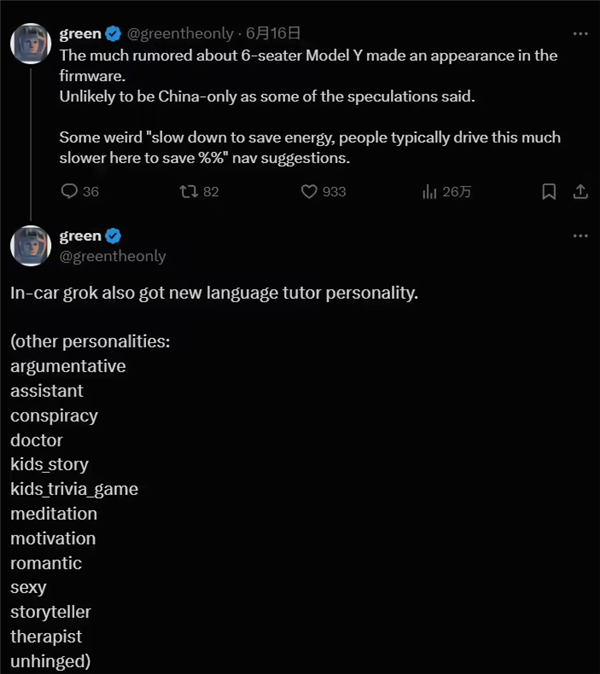Click the verified badge in the first tweet
The height and width of the screenshot is (674, 600).
113,34
